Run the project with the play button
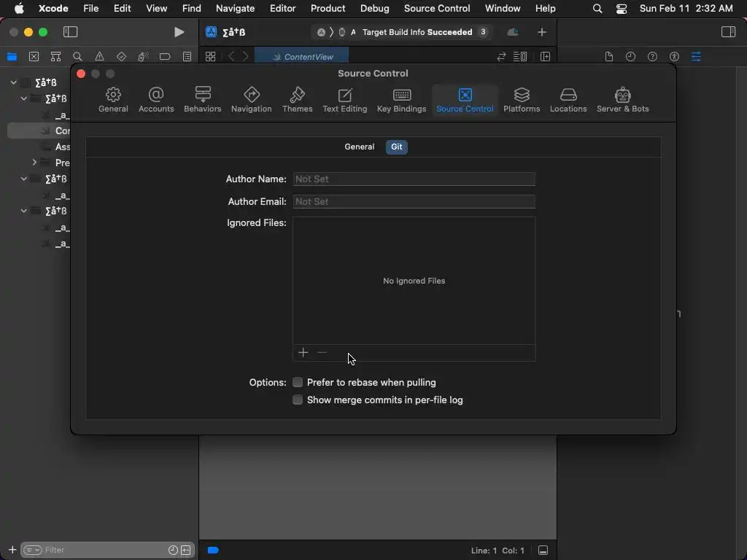 [x=179, y=32]
